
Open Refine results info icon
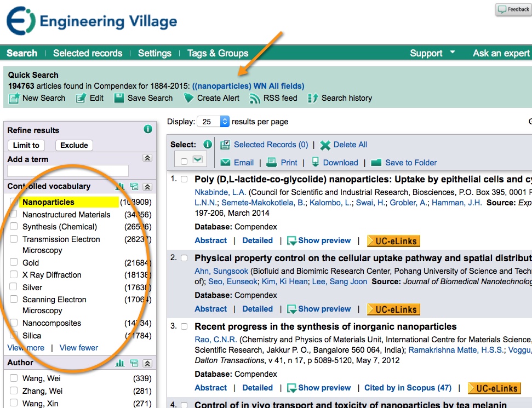[147, 129]
